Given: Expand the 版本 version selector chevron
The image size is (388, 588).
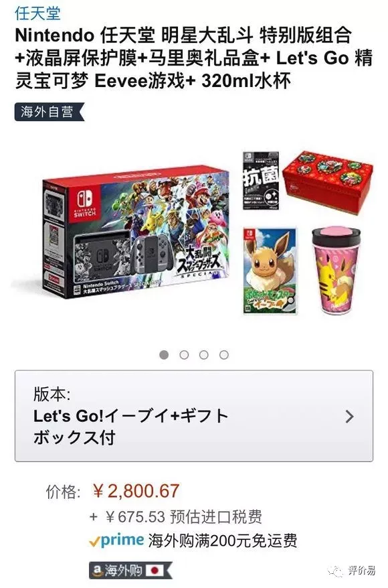Looking at the screenshot, I should 349,417.
